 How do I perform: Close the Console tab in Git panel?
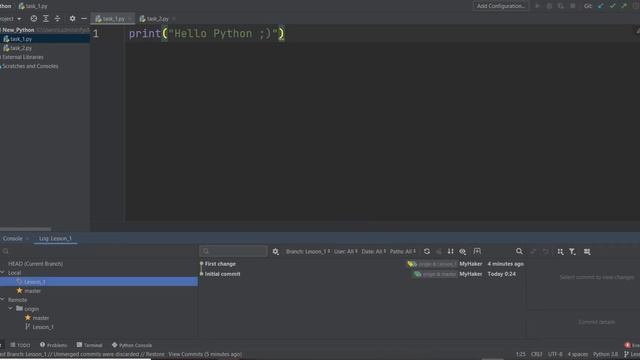27,239
